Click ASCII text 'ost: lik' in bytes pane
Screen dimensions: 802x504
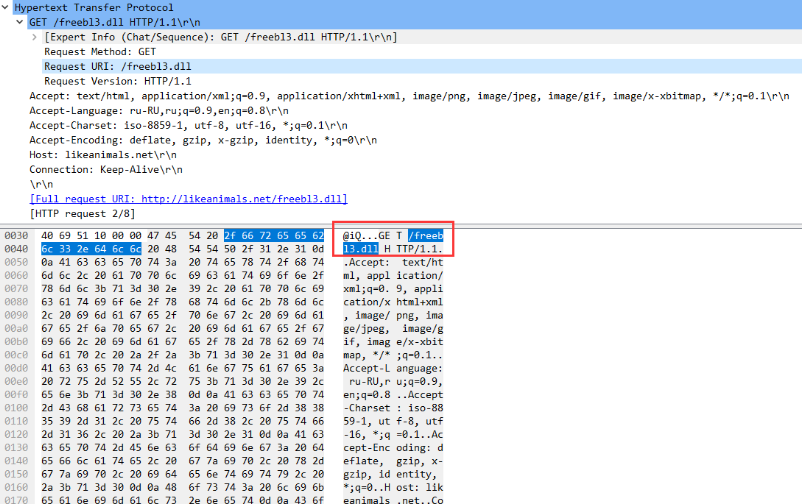click(420, 487)
